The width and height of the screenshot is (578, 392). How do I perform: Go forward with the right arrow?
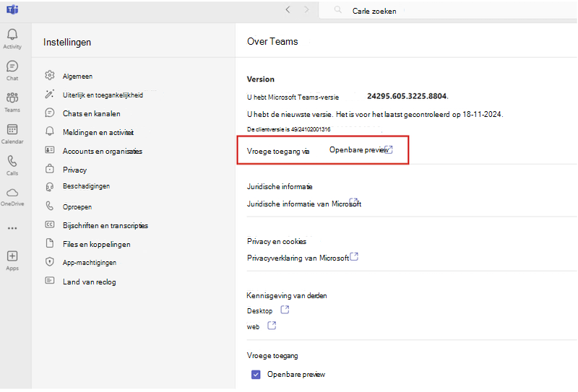tap(306, 10)
